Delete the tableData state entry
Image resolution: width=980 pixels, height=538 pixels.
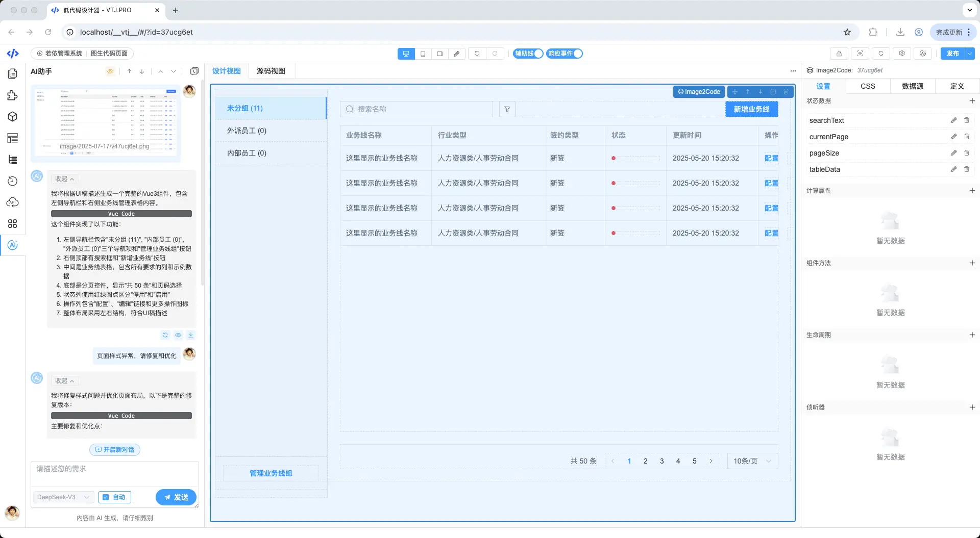[x=967, y=169]
